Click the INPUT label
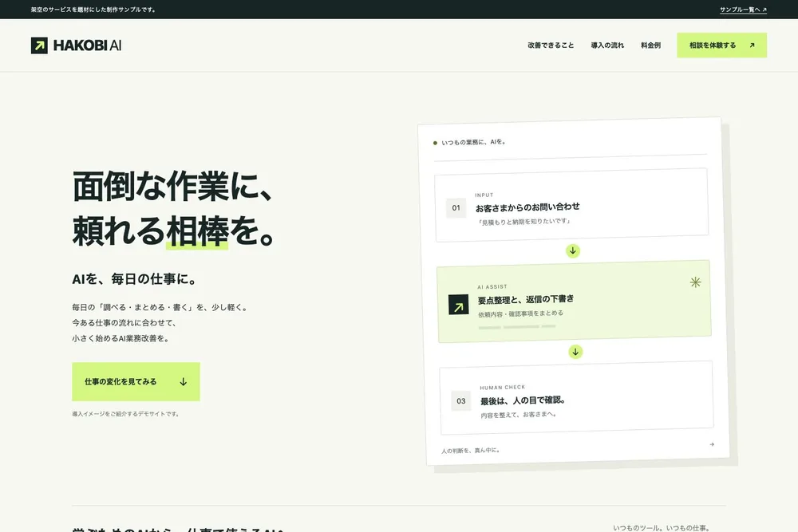 click(484, 195)
